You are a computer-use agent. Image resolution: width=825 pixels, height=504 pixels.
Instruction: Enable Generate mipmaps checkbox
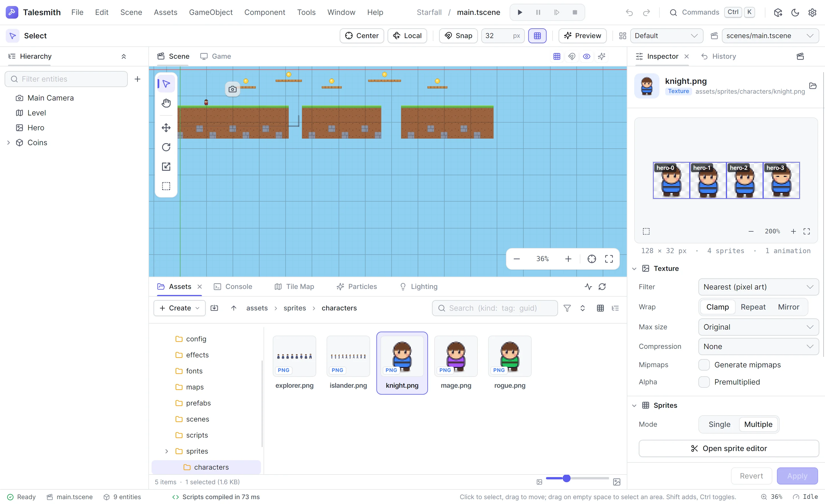(x=704, y=365)
